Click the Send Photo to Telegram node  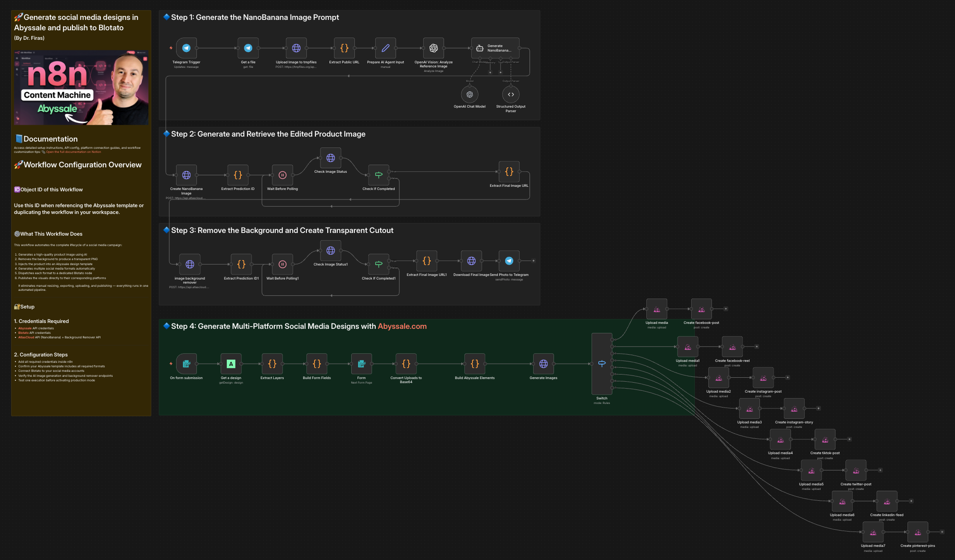pos(509,261)
